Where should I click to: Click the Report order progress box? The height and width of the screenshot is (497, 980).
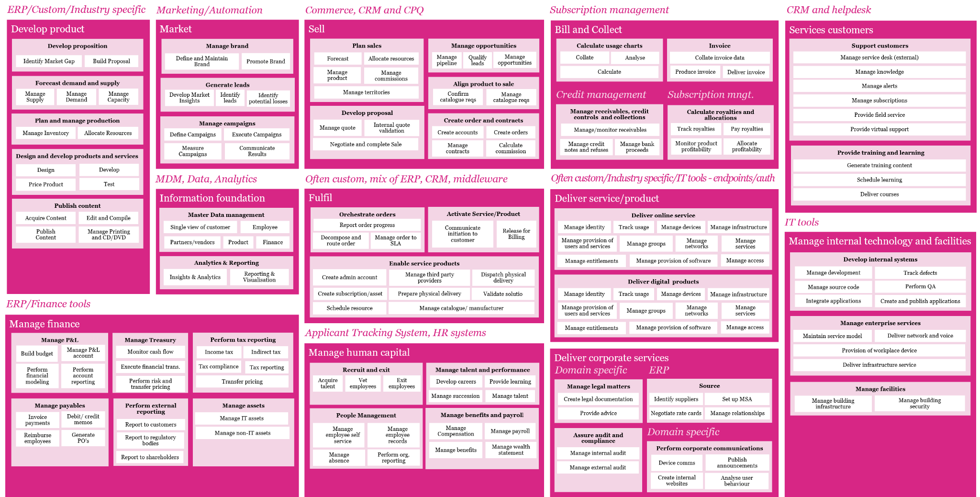point(367,225)
